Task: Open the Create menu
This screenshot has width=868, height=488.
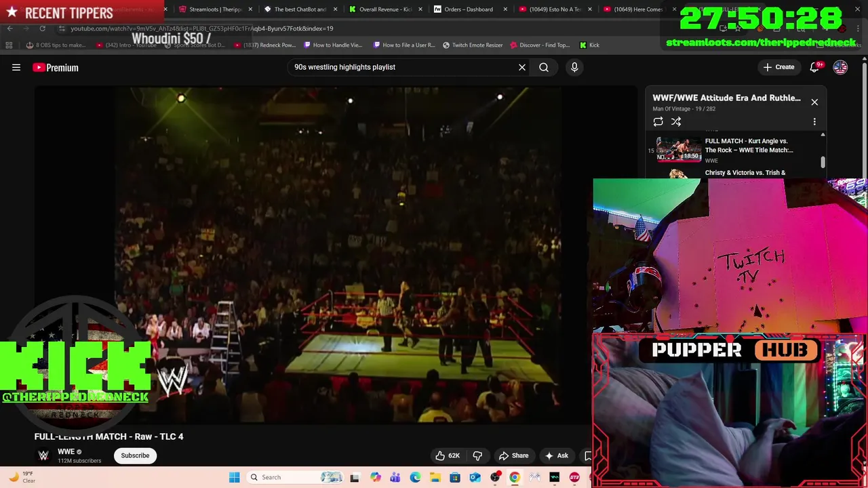Action: 778,67
